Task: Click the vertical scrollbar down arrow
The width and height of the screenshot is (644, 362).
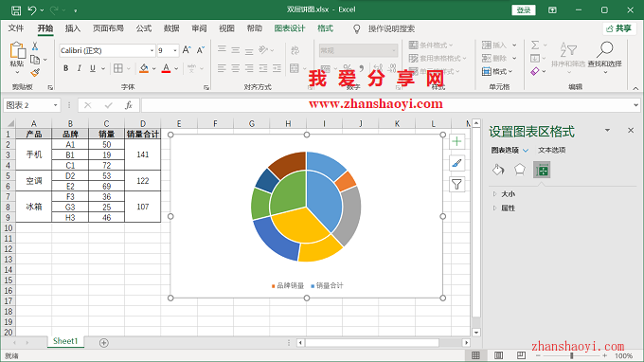Action: [x=476, y=333]
